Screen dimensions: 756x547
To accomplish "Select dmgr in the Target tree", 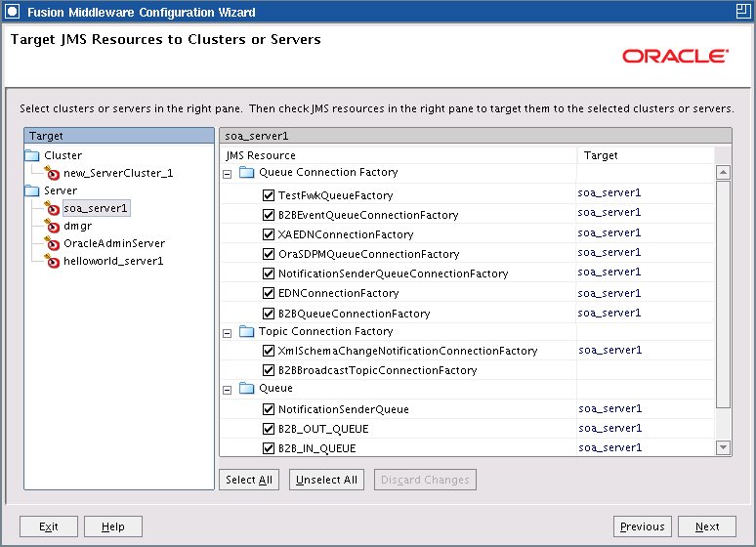I will pyautogui.click(x=77, y=226).
